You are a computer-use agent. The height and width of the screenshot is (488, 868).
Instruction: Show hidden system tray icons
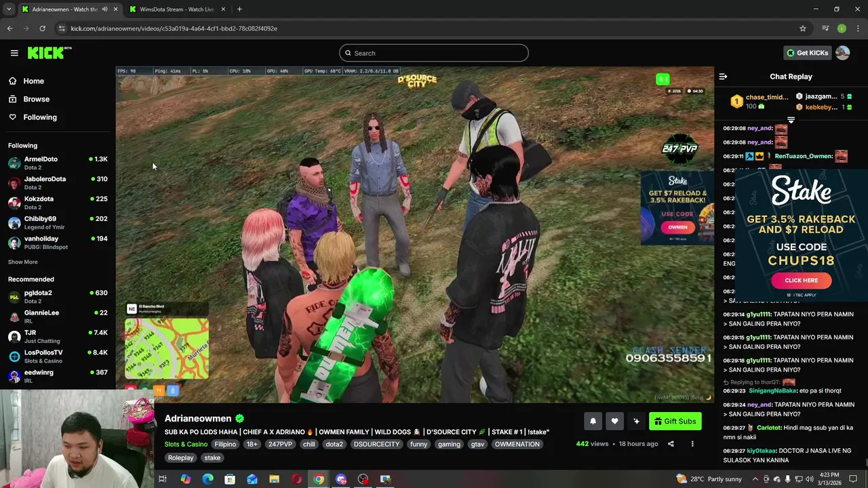755,479
